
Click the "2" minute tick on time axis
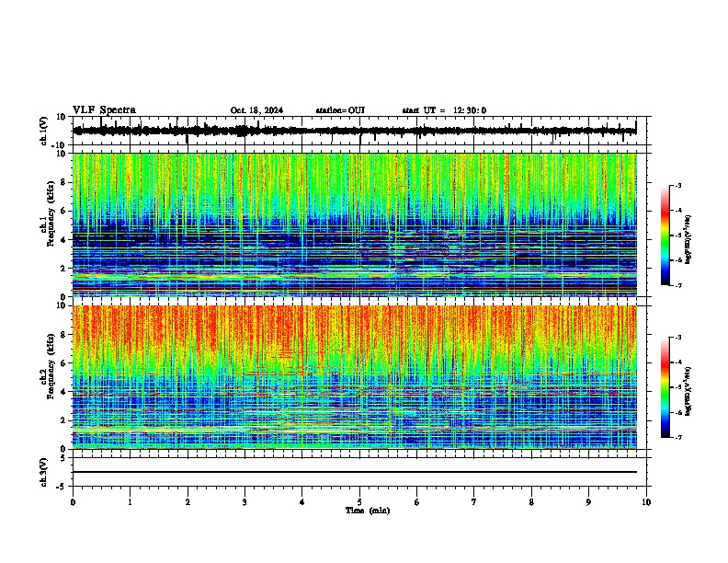pos(188,502)
